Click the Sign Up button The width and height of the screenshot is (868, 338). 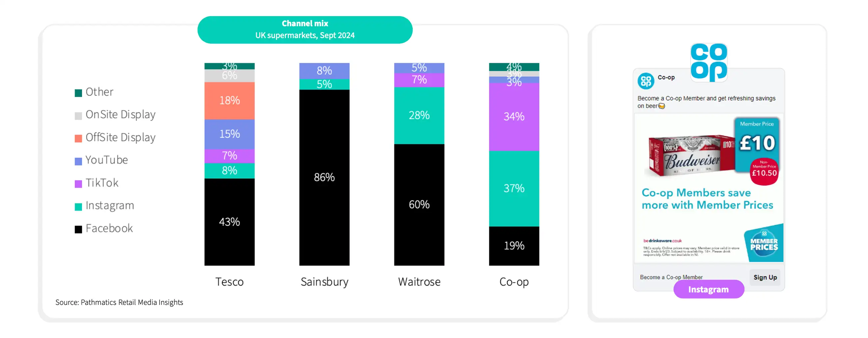coord(765,277)
